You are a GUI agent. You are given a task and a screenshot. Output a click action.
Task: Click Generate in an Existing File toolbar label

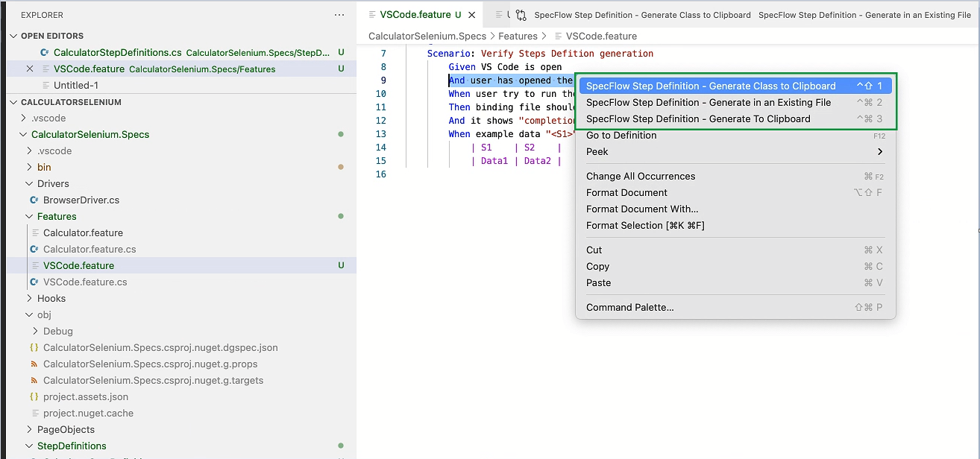point(864,15)
